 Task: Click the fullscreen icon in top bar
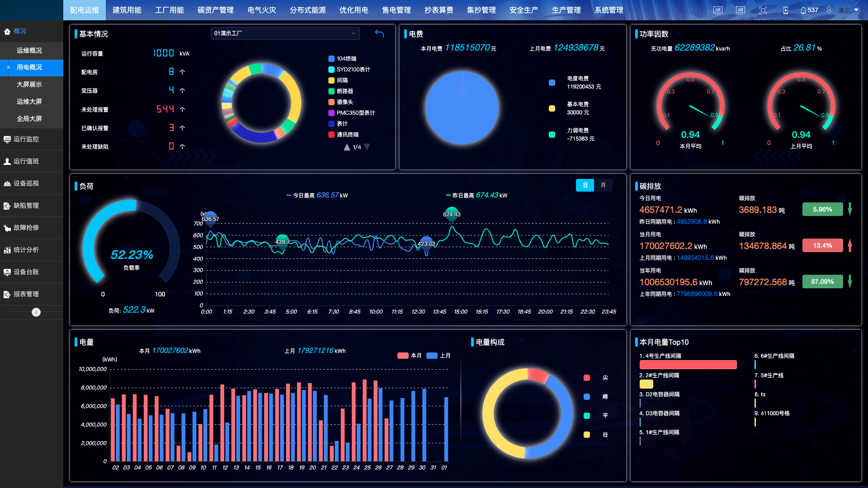click(763, 10)
